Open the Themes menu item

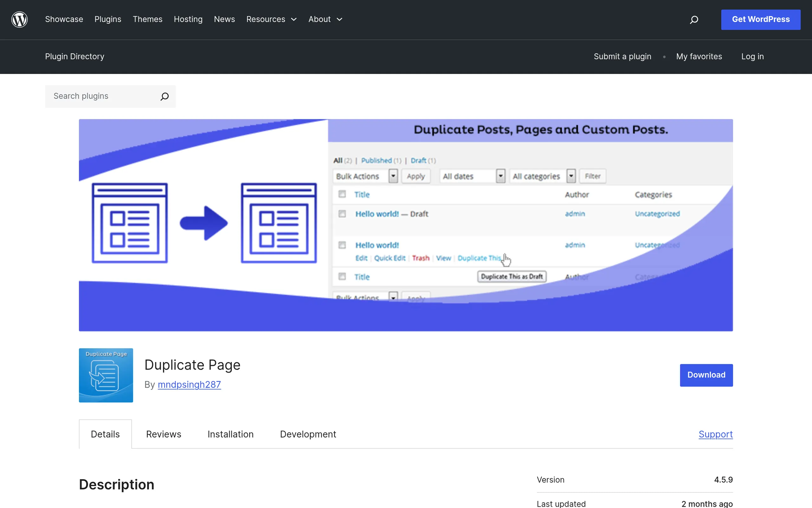coord(147,19)
